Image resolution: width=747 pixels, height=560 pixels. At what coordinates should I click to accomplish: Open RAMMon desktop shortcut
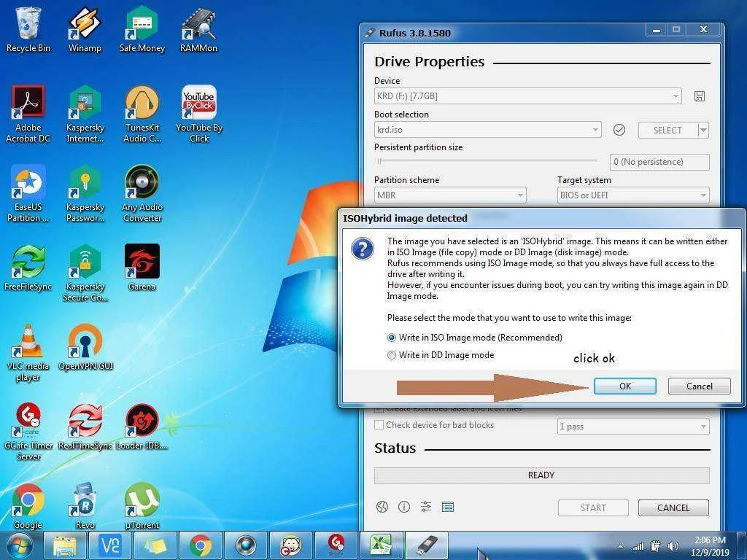tap(198, 29)
